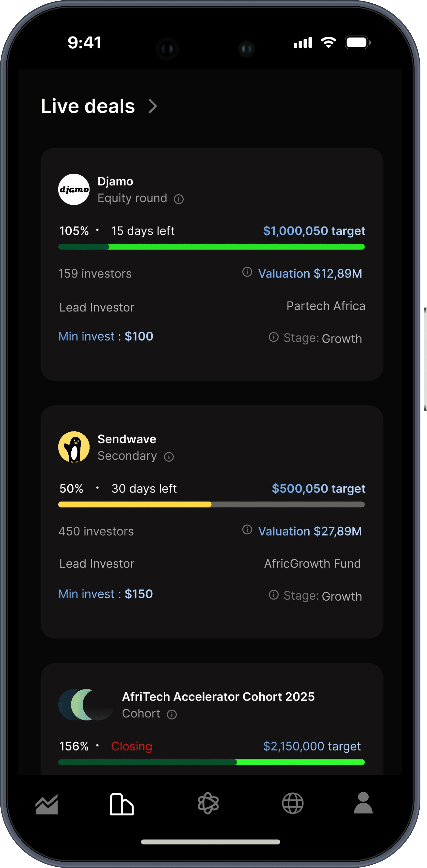This screenshot has height=868, width=427.
Task: Go to the globe tab
Action: 293,803
